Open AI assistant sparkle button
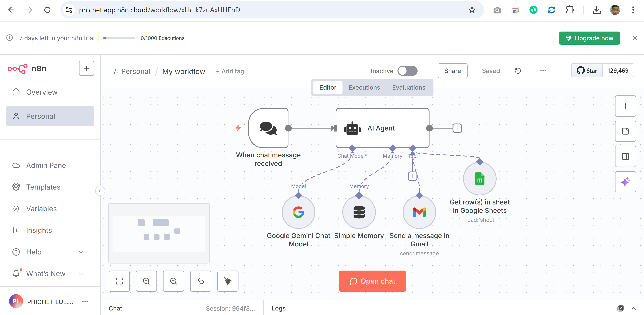 pos(625,182)
